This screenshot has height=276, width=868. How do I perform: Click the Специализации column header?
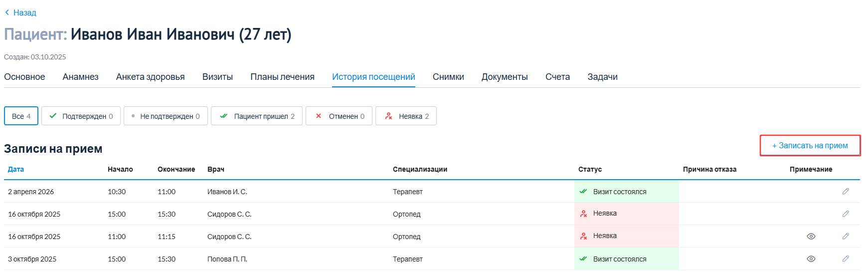pyautogui.click(x=420, y=169)
